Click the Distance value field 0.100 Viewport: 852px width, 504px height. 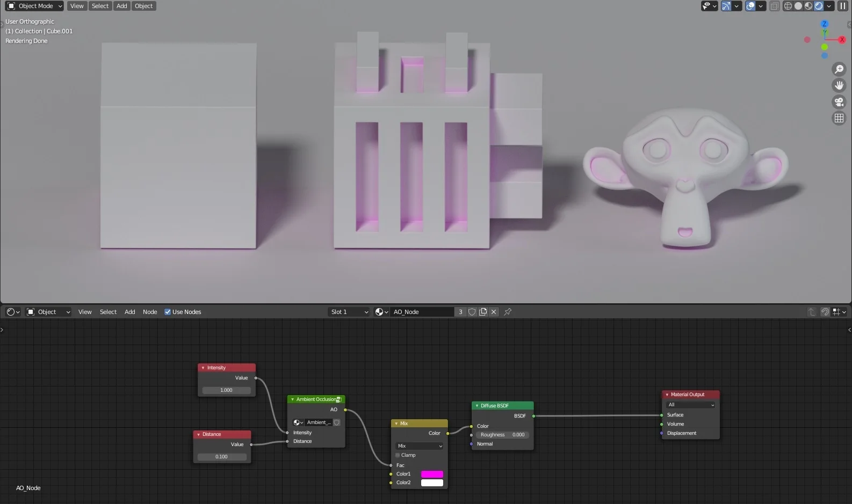(x=221, y=457)
